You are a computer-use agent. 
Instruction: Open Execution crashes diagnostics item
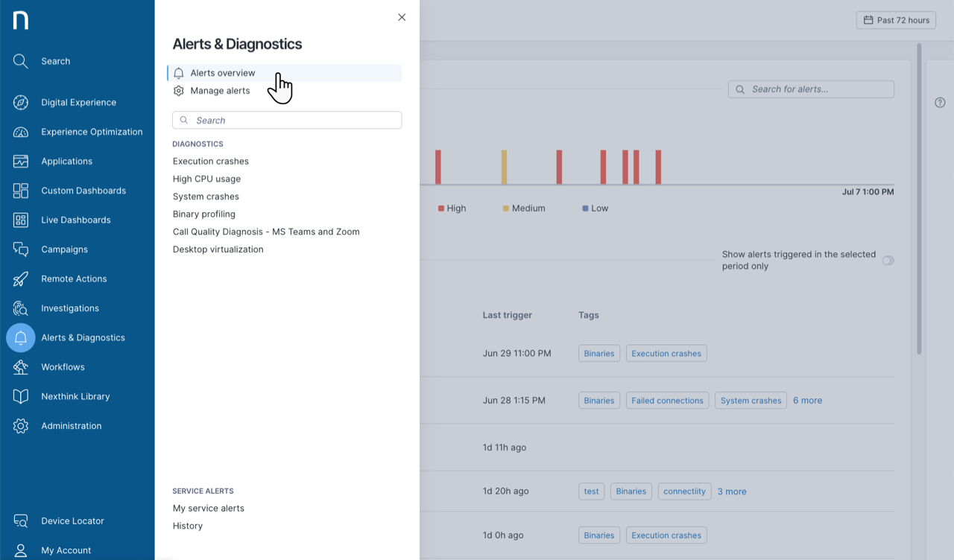pos(211,161)
